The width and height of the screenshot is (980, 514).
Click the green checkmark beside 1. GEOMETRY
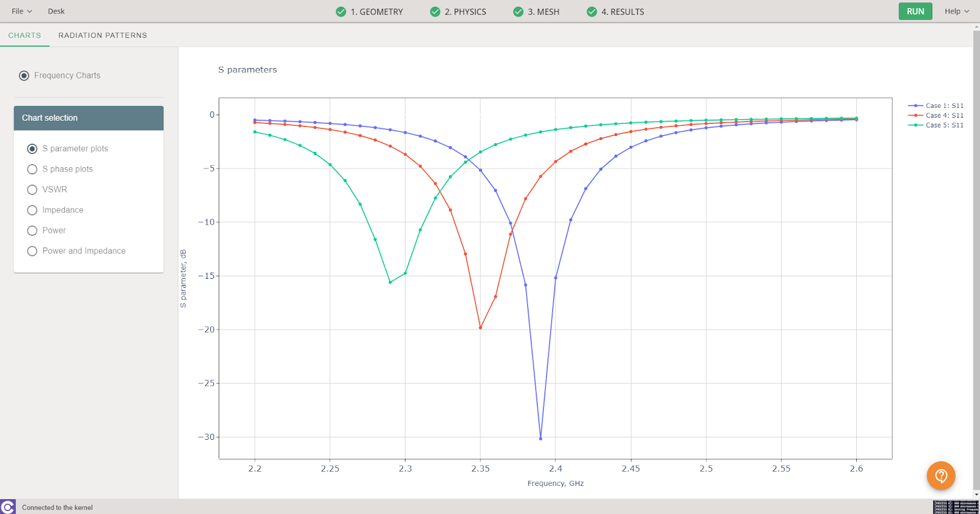pos(341,12)
